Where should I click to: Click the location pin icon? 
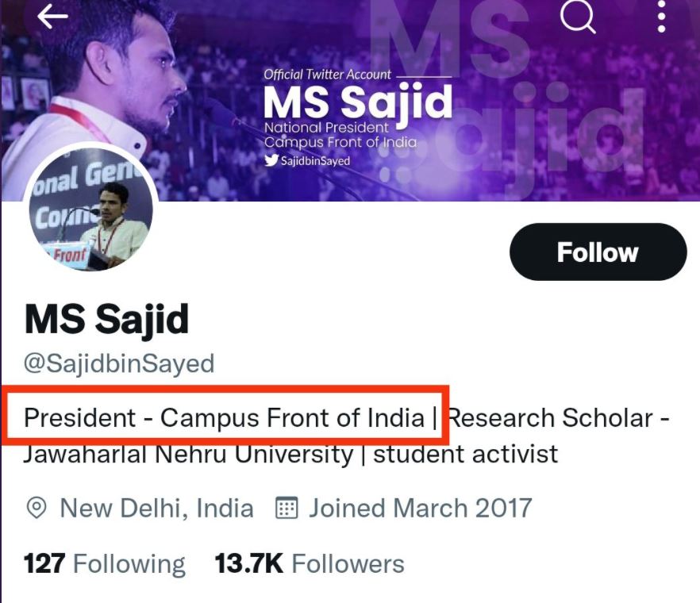pyautogui.click(x=37, y=508)
